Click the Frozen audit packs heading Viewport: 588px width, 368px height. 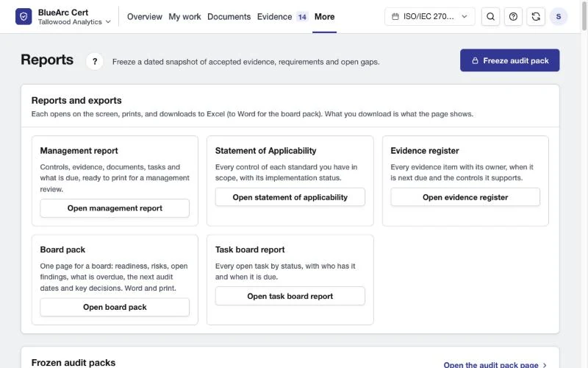click(73, 363)
